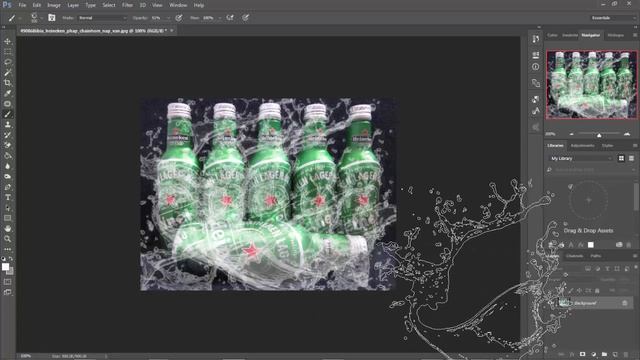Open the Window menu
The image size is (640, 360).
[x=178, y=5]
